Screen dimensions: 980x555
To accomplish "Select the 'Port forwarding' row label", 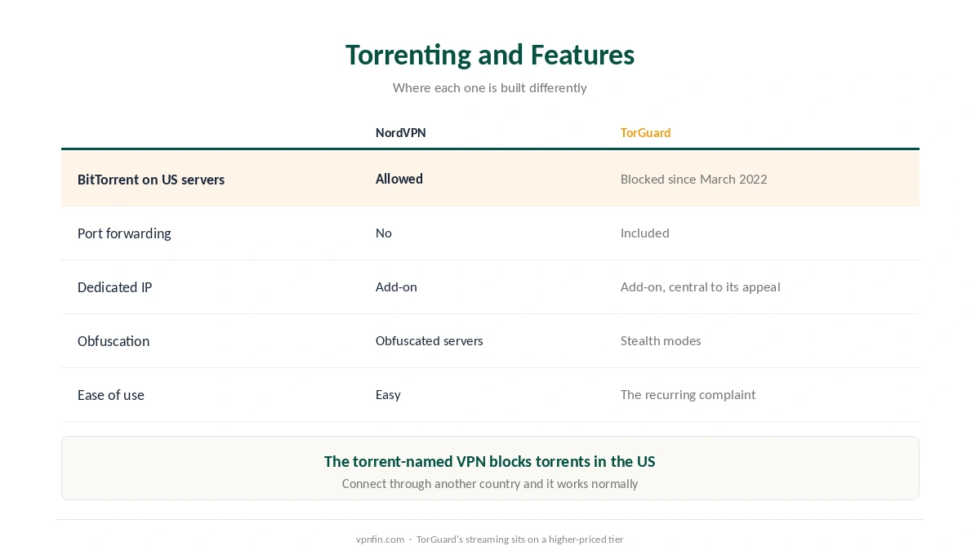I will (124, 233).
